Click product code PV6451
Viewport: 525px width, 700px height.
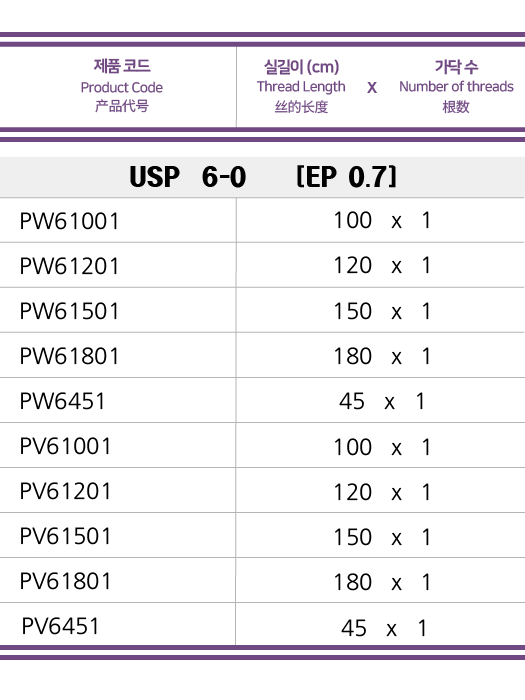pyautogui.click(x=60, y=626)
